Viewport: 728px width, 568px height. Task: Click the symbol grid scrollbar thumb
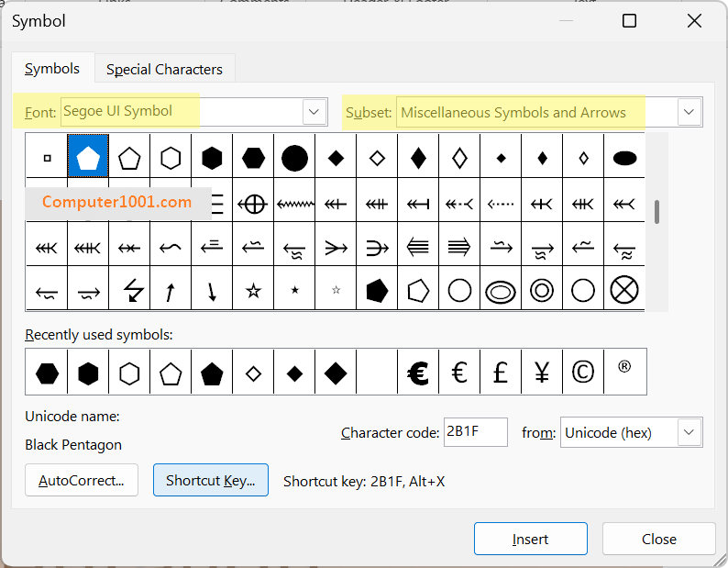click(656, 210)
